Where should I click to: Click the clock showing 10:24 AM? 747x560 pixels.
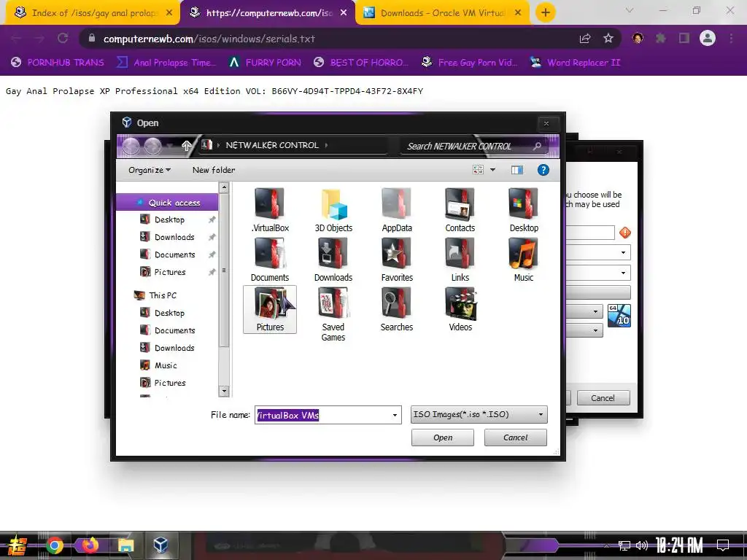[679, 545]
